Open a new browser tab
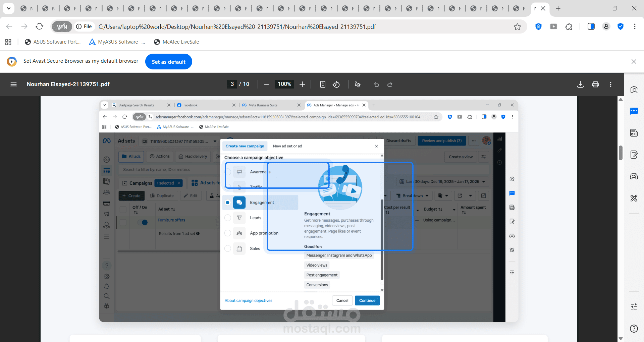The height and width of the screenshot is (342, 644). pos(558,8)
